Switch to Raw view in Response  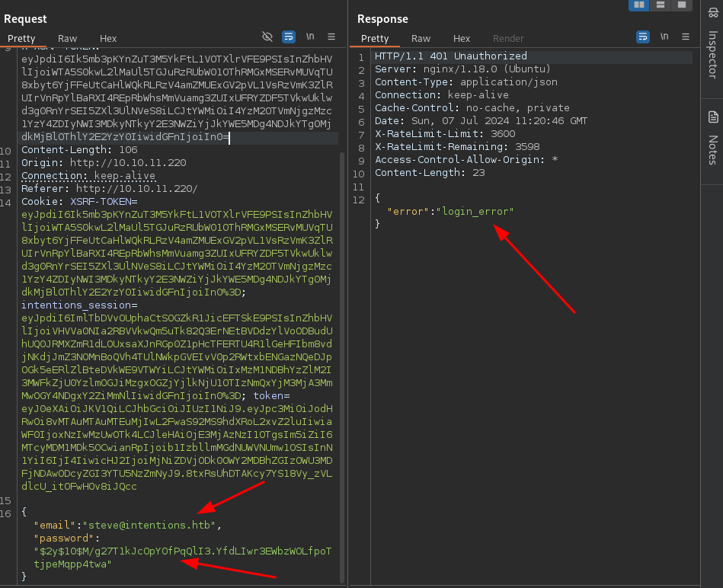click(421, 38)
